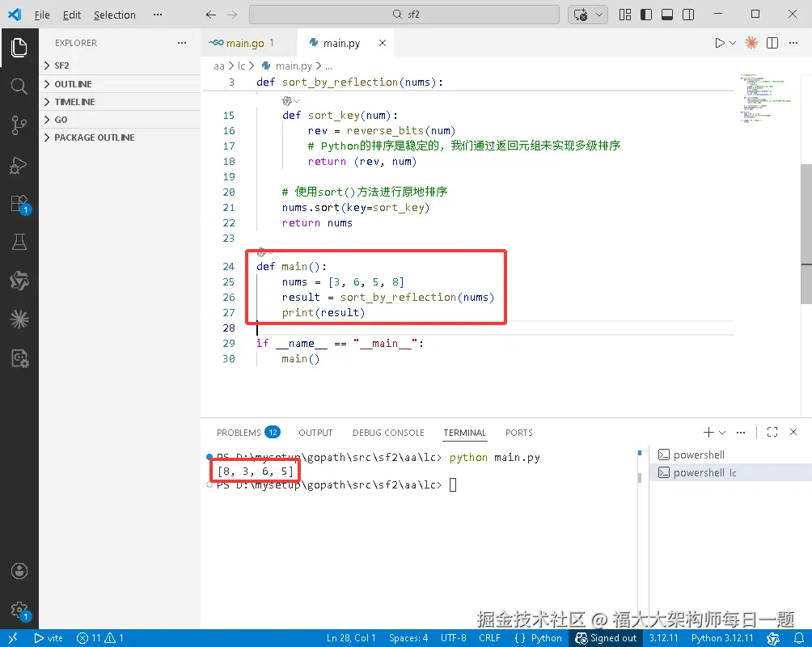This screenshot has width=812, height=647.
Task: Close the main.py tab
Action: (x=383, y=43)
